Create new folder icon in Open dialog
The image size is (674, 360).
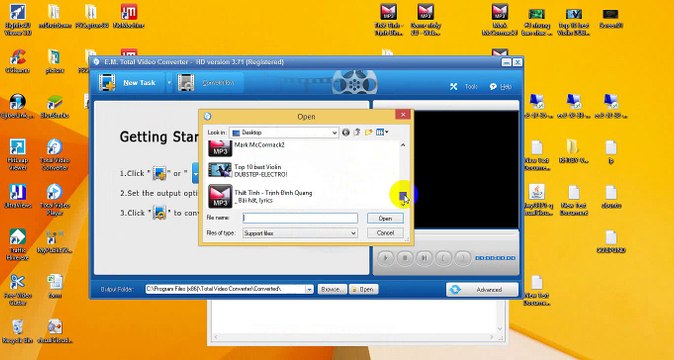click(368, 132)
